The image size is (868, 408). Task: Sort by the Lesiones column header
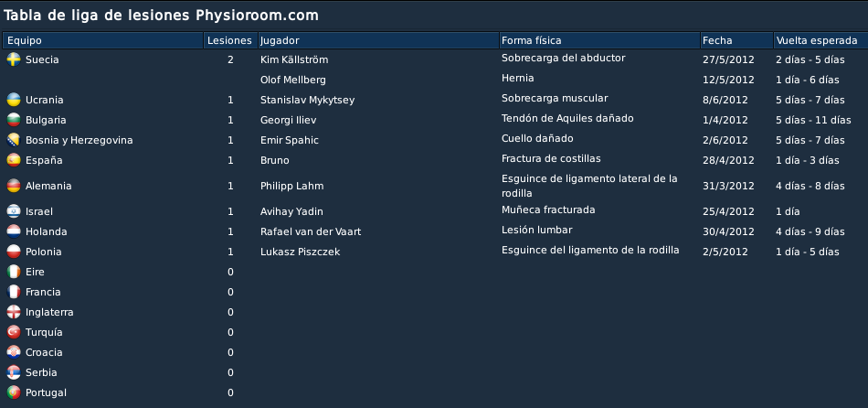[230, 40]
